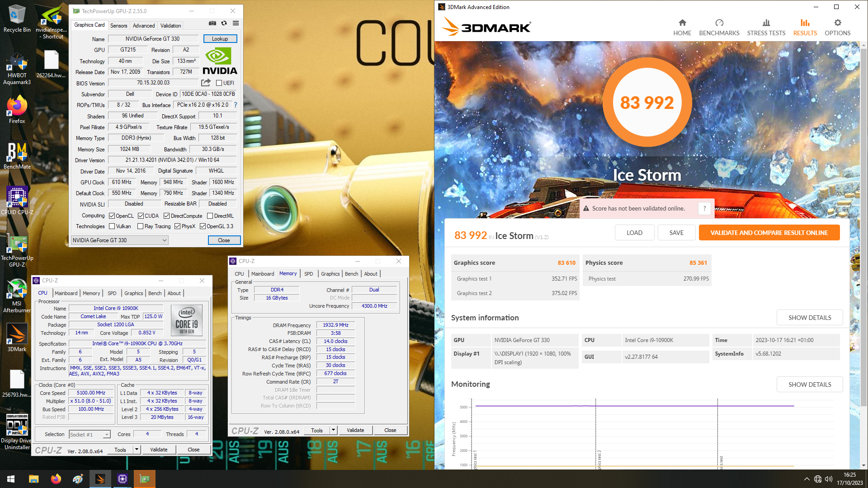Click Close button in GPU-Z window
This screenshot has height=488, width=868.
224,240
